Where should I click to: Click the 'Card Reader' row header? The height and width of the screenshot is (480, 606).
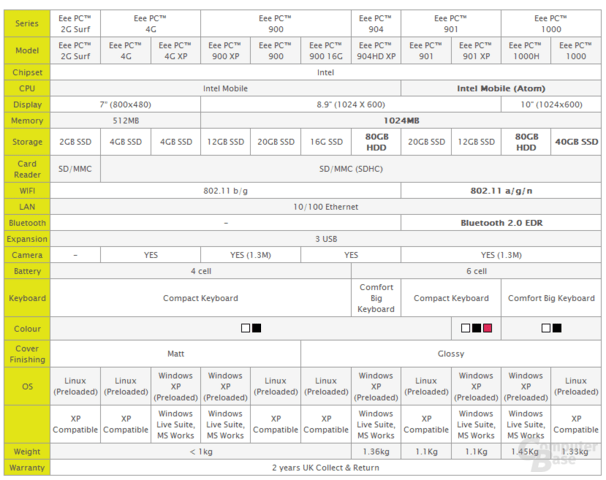pos(27,169)
